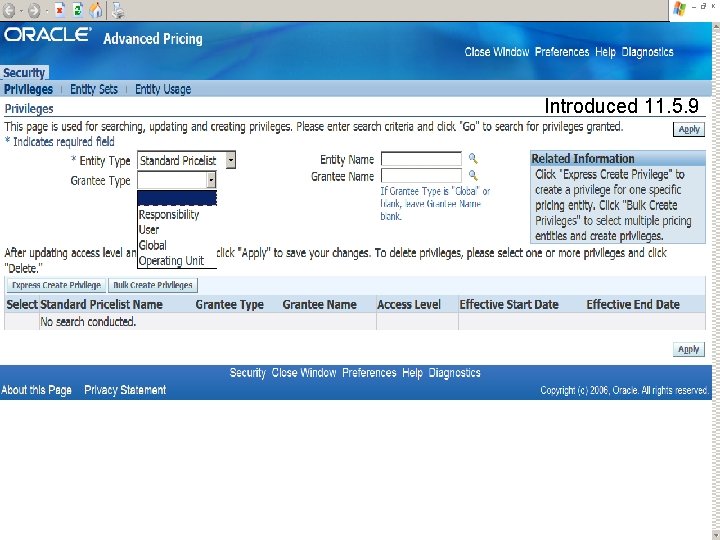Open the Entity Type dropdown arrow

[x=231, y=160]
